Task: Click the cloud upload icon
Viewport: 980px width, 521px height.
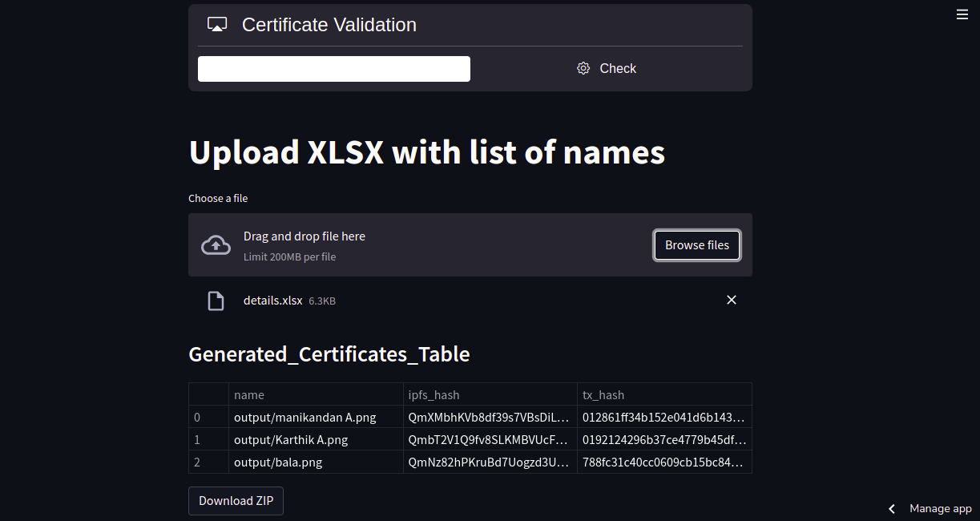Action: pos(216,245)
